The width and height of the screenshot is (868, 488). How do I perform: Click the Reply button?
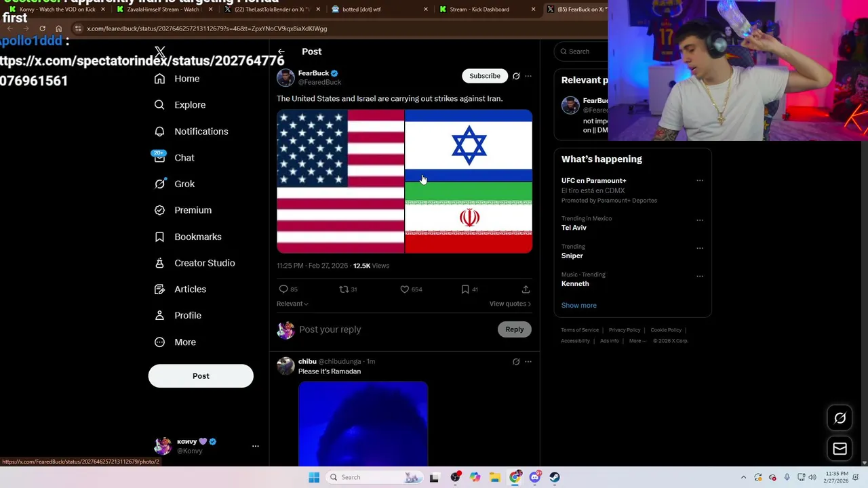click(515, 329)
